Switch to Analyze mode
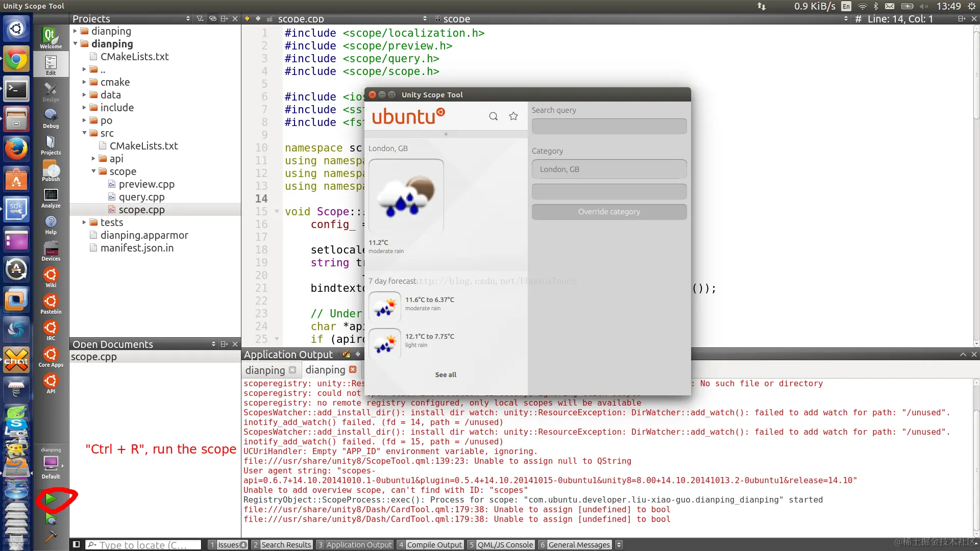Screen dimensions: 980x551 [51, 198]
